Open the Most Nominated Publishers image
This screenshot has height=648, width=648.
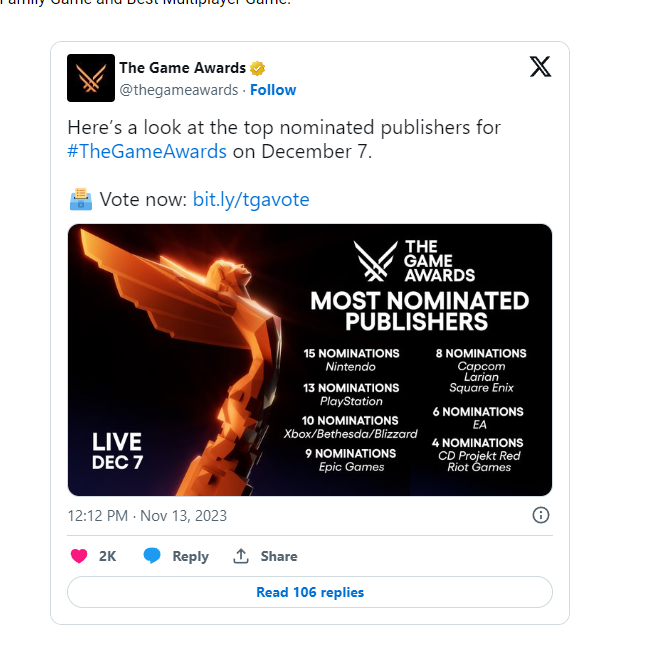click(310, 360)
